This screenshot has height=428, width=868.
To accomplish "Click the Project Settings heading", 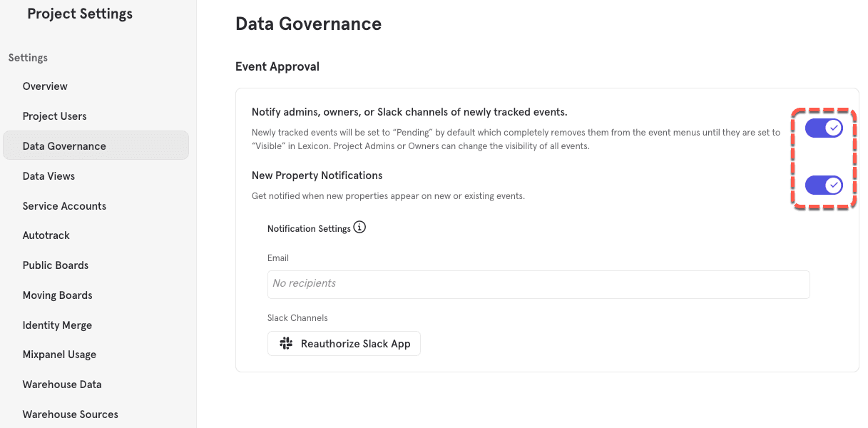I will coord(79,13).
